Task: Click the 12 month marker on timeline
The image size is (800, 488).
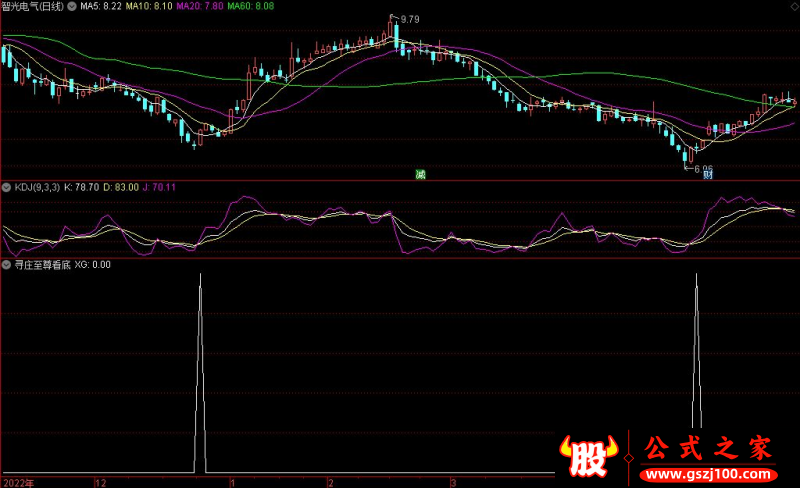Action: tap(99, 481)
